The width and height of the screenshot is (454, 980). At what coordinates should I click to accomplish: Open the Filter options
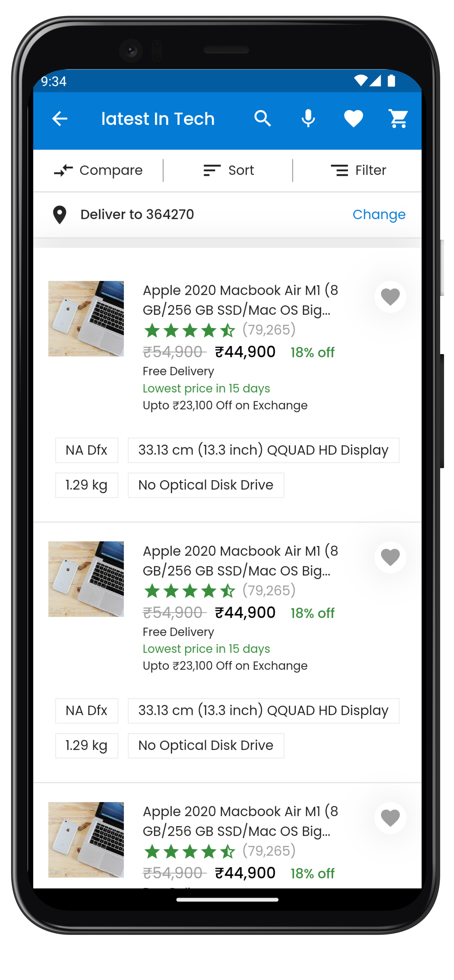pos(358,171)
